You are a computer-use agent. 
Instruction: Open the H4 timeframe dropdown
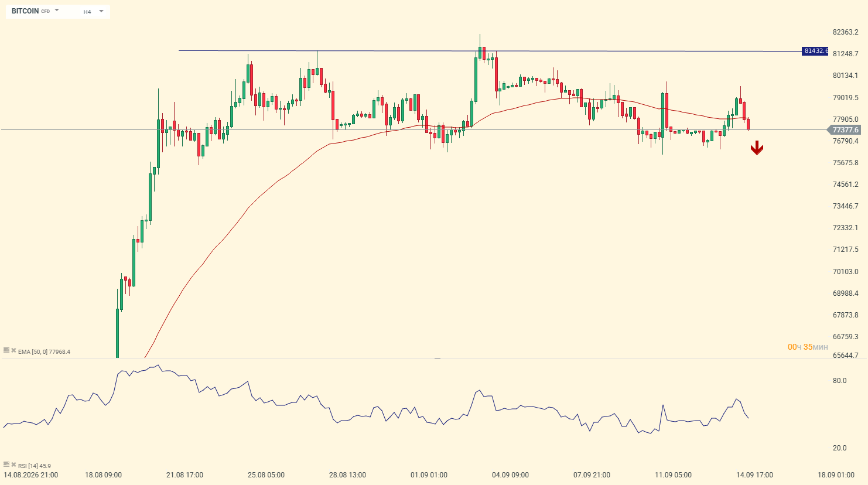coord(93,12)
